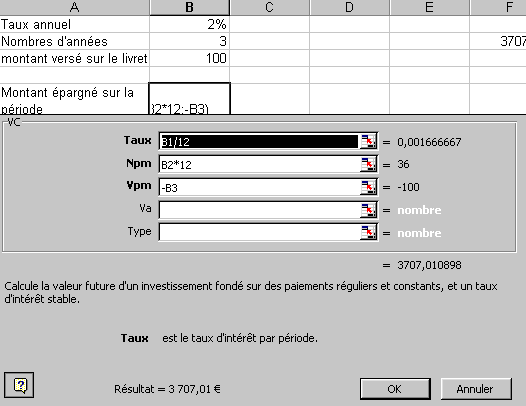Screen dimensions: 526x406
Task: Focus the Taux input field
Action: [x=259, y=141]
